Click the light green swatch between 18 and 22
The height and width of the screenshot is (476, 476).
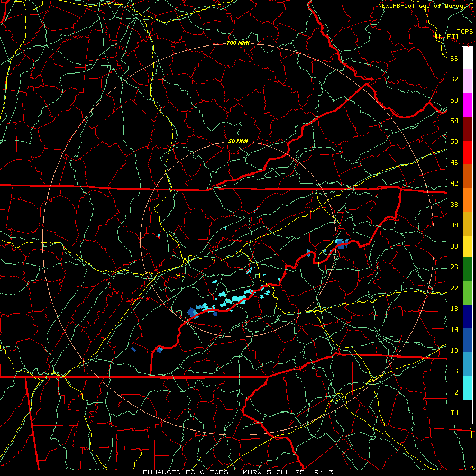coord(467,293)
